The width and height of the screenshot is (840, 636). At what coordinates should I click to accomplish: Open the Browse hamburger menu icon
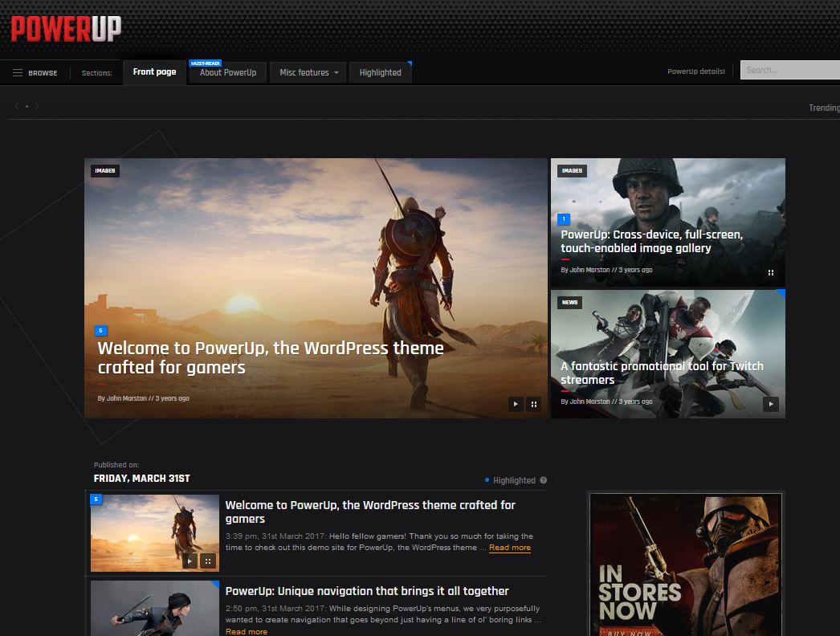click(x=18, y=73)
